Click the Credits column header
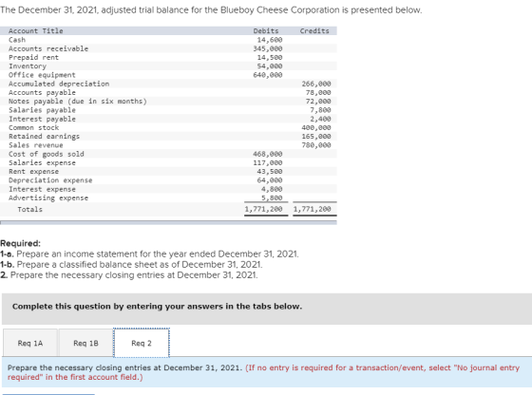532x395 pixels. [x=314, y=30]
